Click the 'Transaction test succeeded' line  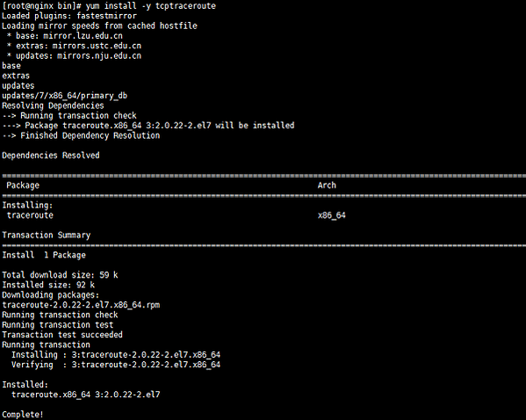point(62,335)
